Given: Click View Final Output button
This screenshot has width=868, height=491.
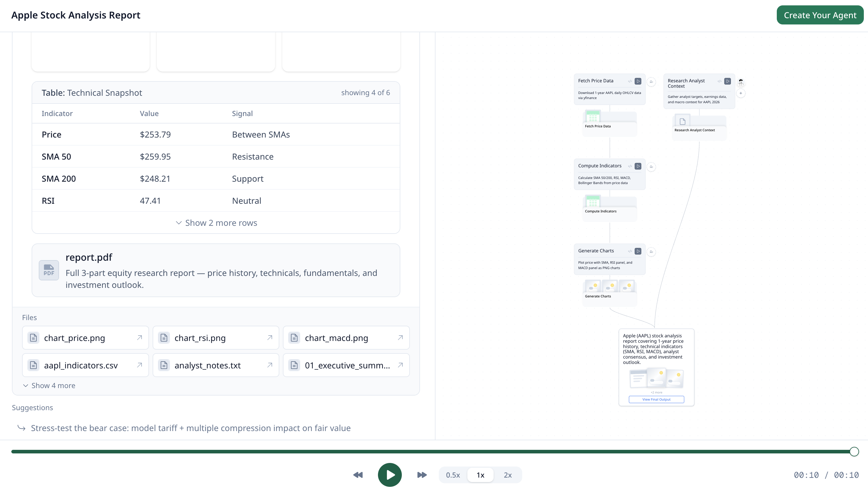Looking at the screenshot, I should (x=656, y=399).
